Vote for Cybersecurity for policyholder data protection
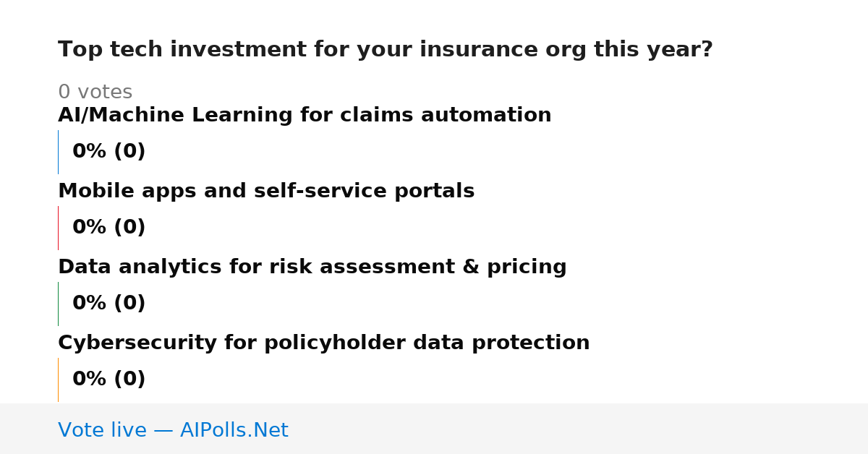 pyautogui.click(x=324, y=343)
